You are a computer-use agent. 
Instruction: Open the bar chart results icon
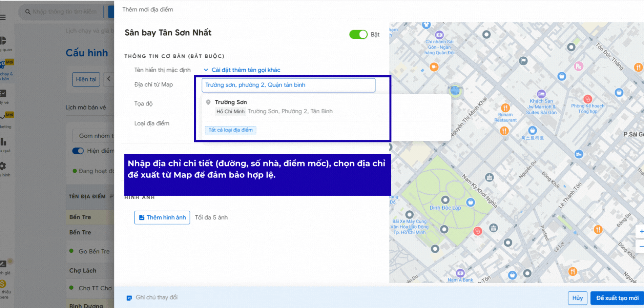click(x=3, y=142)
